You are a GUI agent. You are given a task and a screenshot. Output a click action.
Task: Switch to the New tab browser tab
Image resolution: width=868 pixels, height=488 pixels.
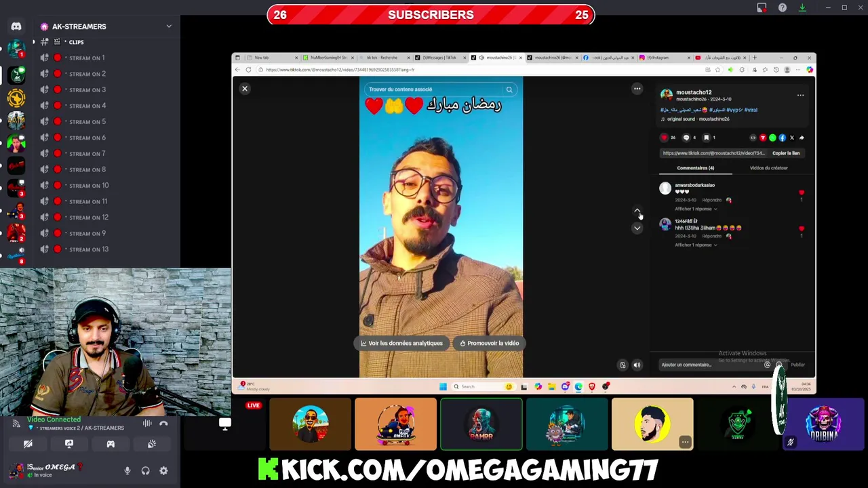click(x=271, y=58)
